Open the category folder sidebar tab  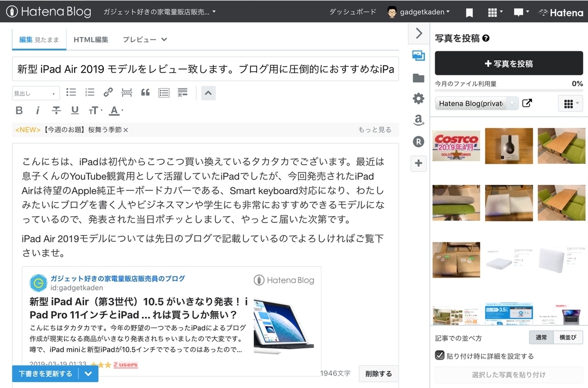click(x=418, y=78)
